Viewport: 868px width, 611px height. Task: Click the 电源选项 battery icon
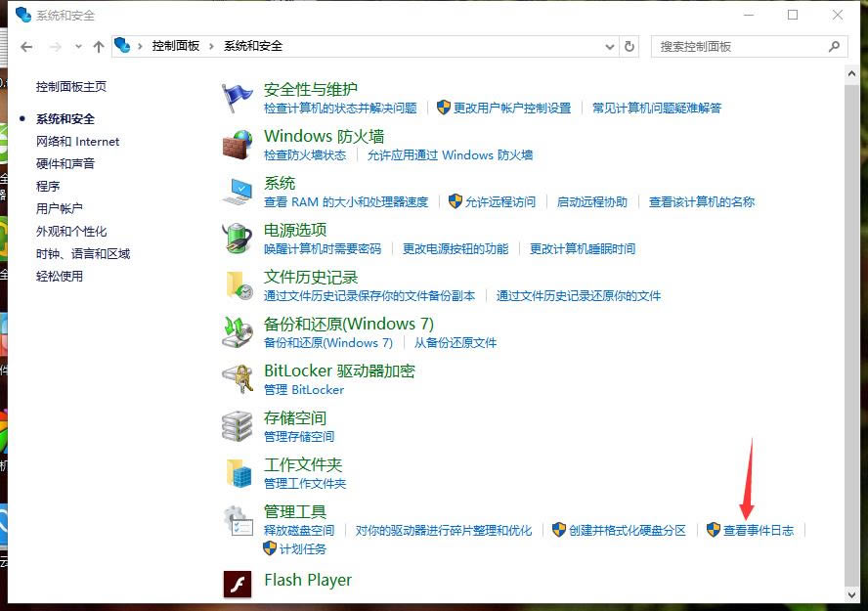tap(238, 237)
